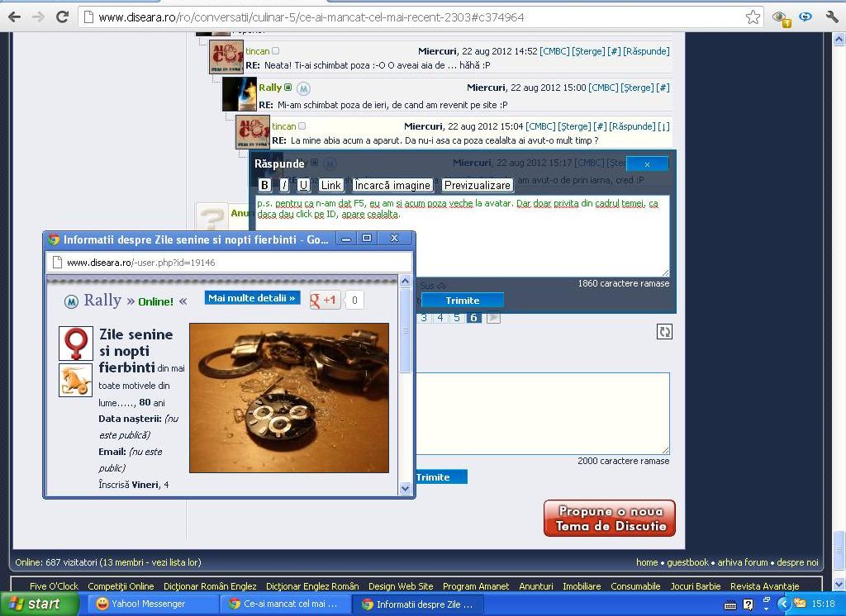Toggle status box beside tincan 15:04 post
Viewport: 846px width, 616px height.
(x=302, y=126)
